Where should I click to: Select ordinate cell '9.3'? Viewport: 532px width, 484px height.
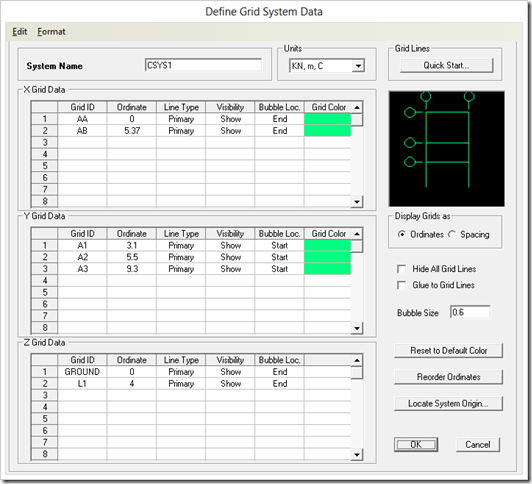132,269
